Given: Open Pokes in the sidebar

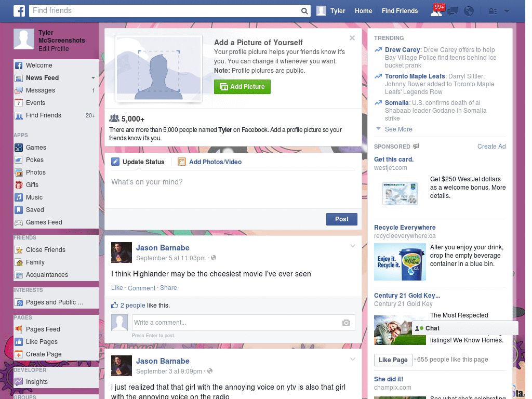Looking at the screenshot, I should click(x=35, y=160).
